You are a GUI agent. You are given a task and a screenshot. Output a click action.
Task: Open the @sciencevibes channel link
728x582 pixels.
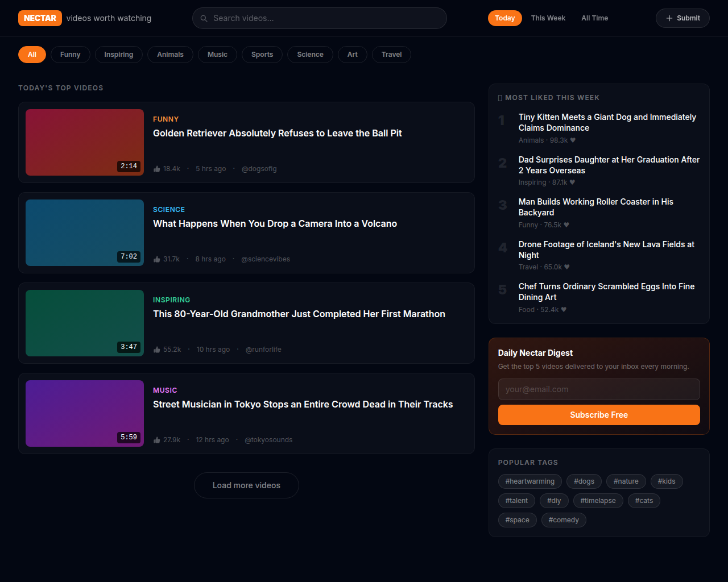[266, 259]
